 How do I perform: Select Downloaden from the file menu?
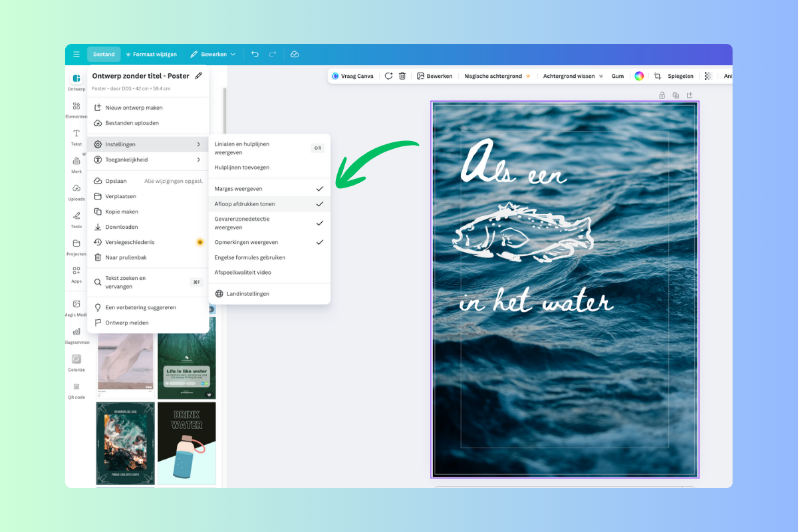click(122, 227)
